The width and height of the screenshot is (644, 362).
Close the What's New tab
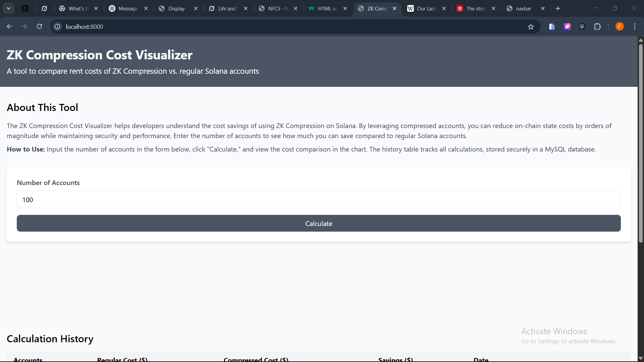click(x=96, y=8)
